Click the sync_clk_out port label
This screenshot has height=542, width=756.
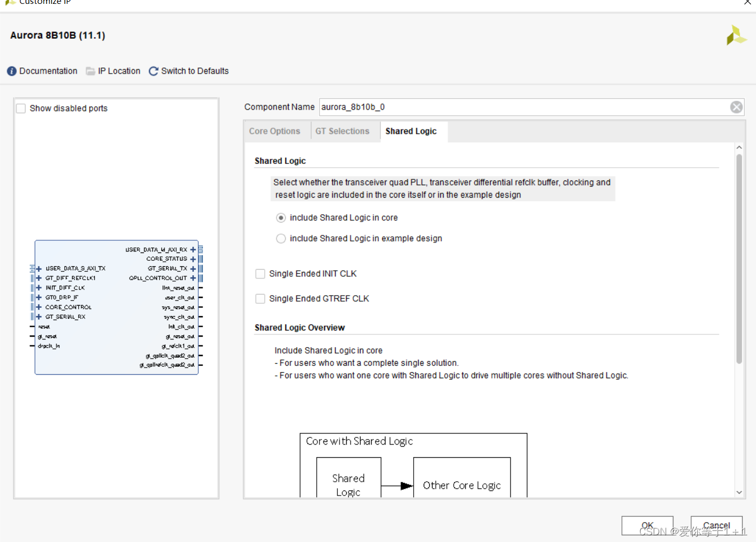coord(179,317)
